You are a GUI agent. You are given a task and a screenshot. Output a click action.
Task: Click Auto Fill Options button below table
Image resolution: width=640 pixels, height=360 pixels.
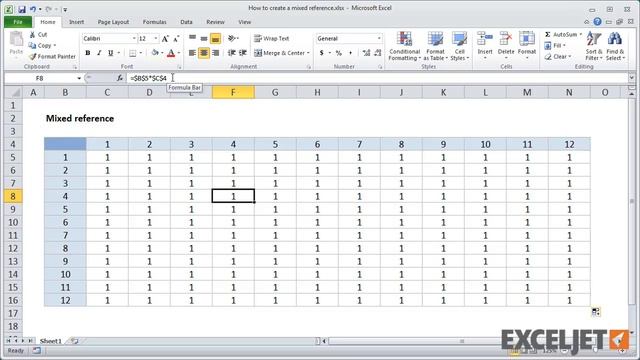coord(596,312)
